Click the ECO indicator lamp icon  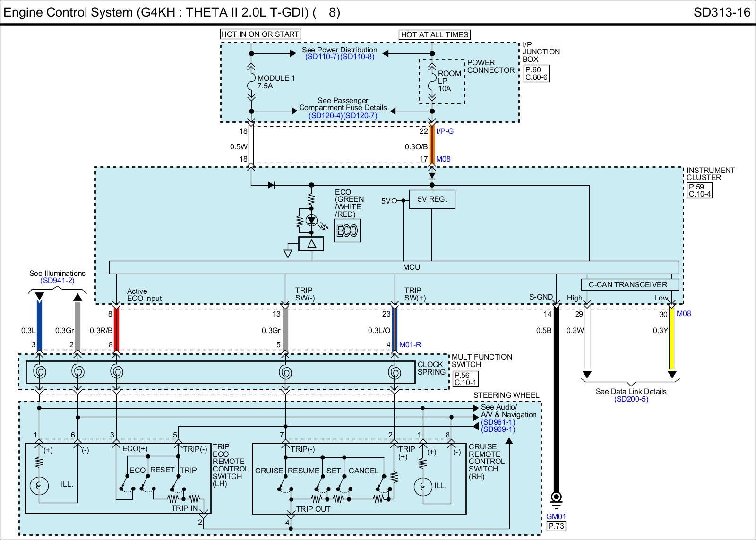(347, 231)
